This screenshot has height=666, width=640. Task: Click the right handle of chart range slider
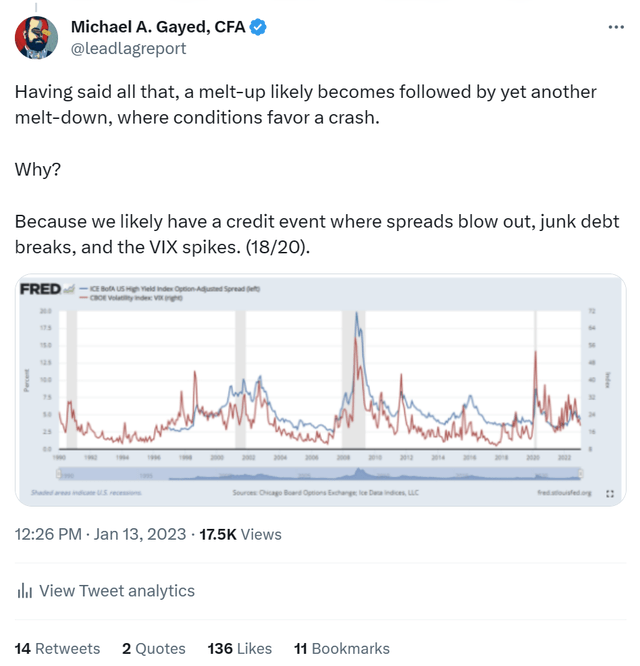point(581,473)
